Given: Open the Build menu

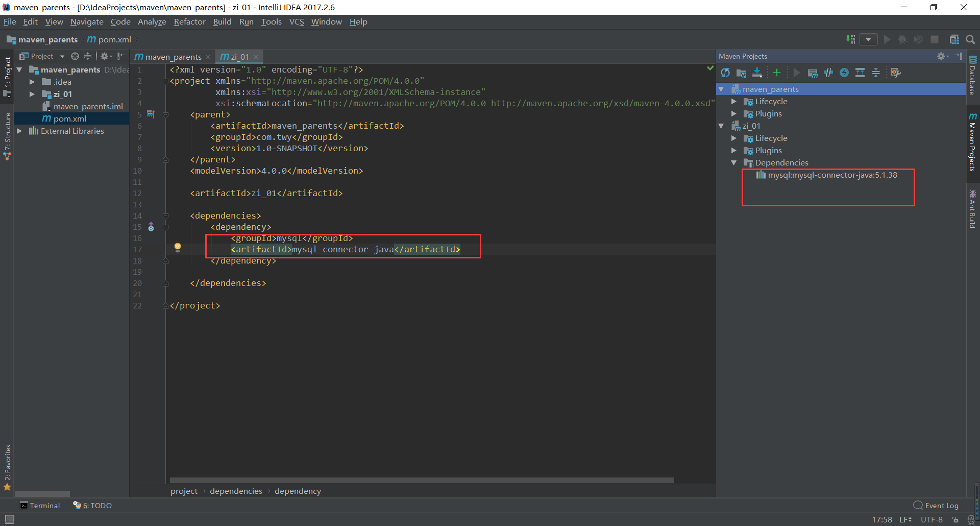Looking at the screenshot, I should 222,22.
